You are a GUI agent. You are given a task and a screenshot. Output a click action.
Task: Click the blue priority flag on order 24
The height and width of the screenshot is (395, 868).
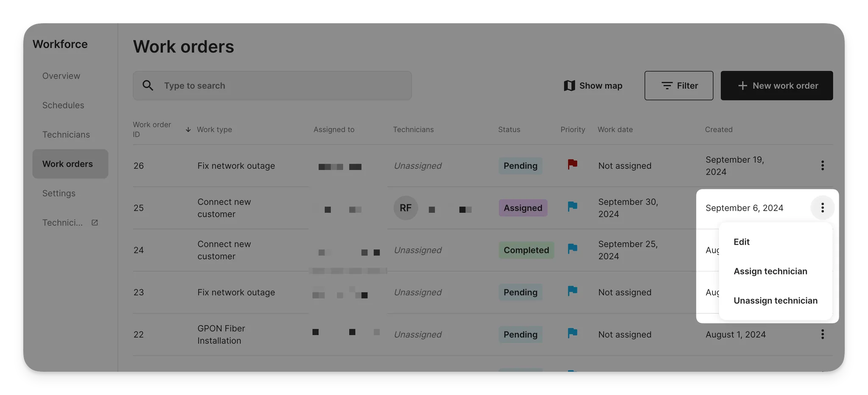coord(573,249)
